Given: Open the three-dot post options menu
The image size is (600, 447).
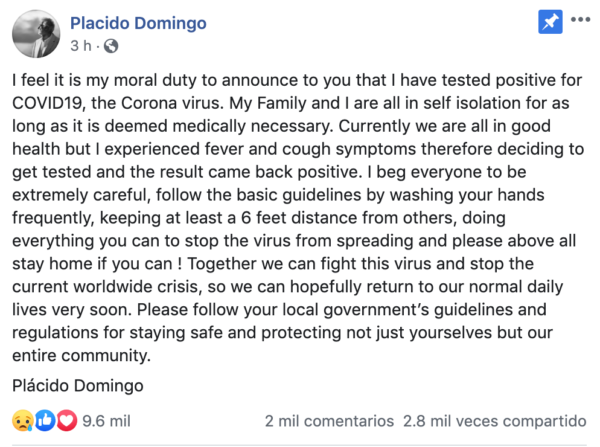Looking at the screenshot, I should pyautogui.click(x=580, y=20).
